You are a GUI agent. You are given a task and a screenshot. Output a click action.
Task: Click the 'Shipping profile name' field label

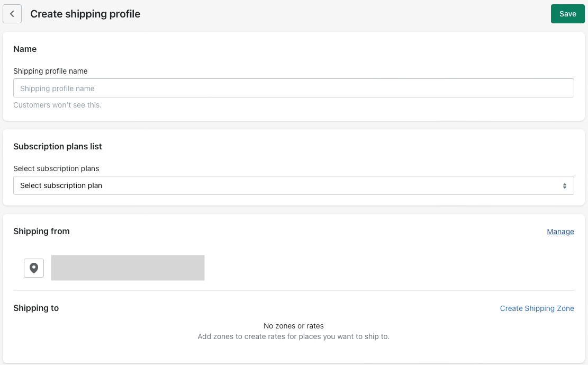(50, 71)
